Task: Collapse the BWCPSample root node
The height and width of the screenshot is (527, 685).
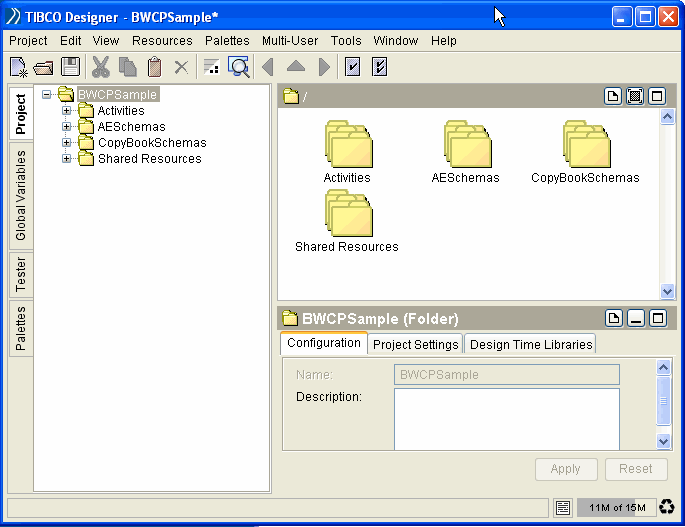Action: (46, 94)
